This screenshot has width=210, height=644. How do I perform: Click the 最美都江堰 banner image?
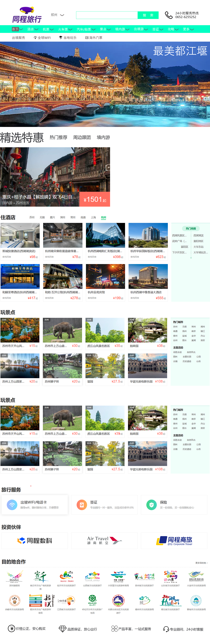point(105,84)
